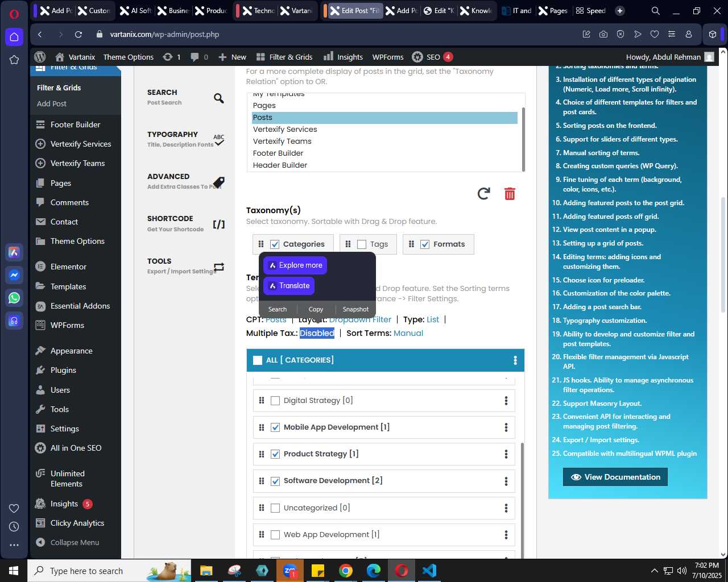Switch to the Pages browser tab
Screen dimensions: 728x582
point(553,11)
